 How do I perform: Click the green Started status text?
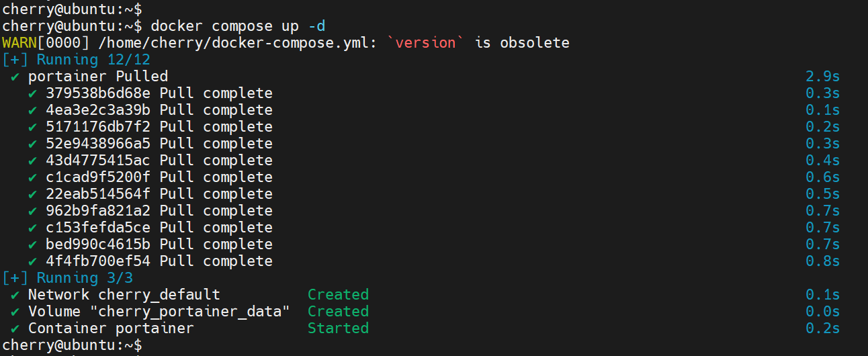(338, 328)
